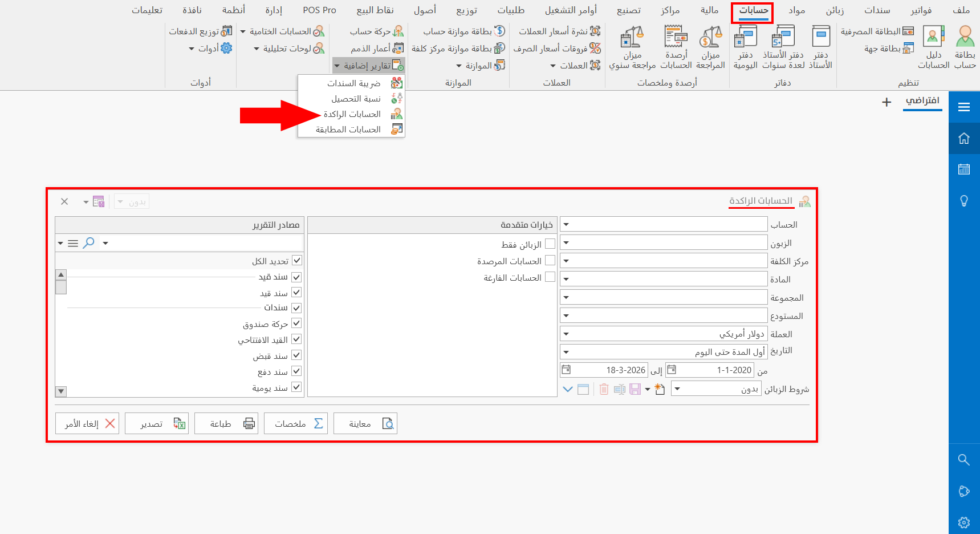This screenshot has width=980, height=534.
Task: Open أرصدة الحسابات account balances
Action: [676, 47]
